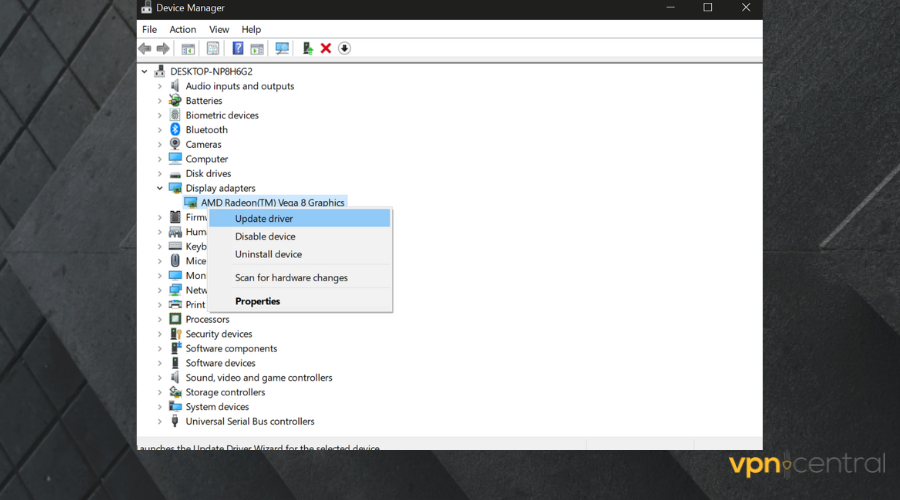Select the DESKTOP-NP8H6G2 root node

click(211, 72)
